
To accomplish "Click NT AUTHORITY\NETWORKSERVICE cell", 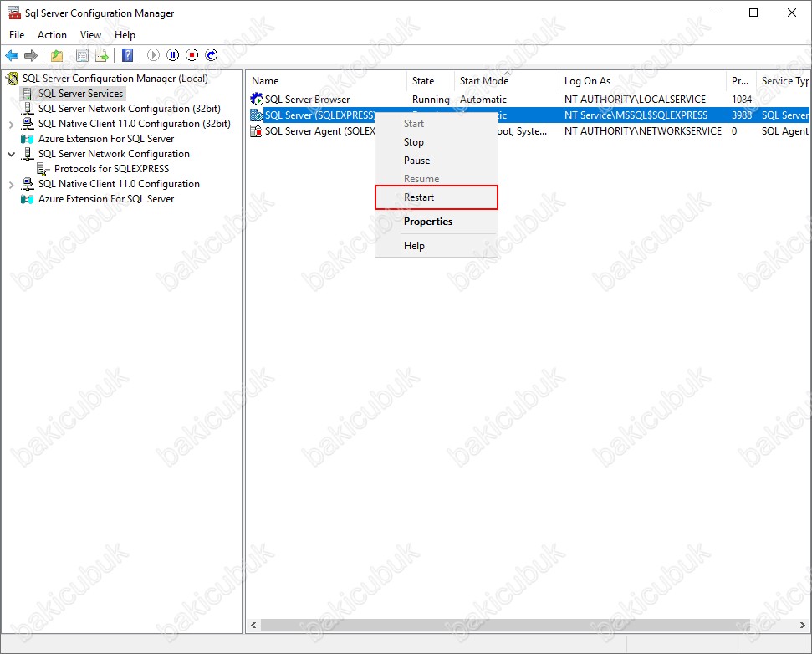I will pyautogui.click(x=643, y=131).
